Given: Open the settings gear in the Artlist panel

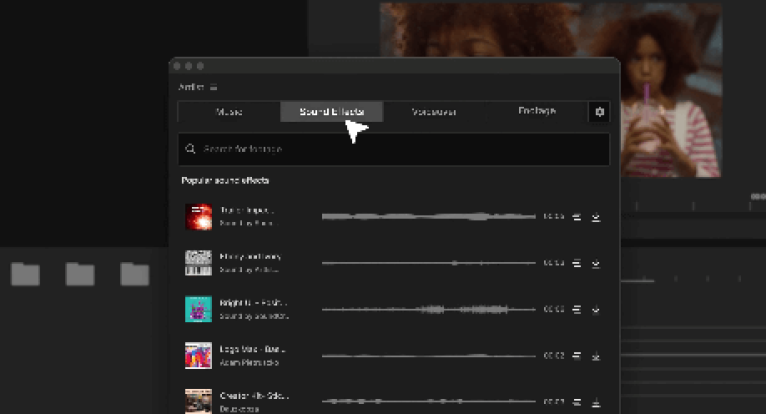Looking at the screenshot, I should (599, 112).
